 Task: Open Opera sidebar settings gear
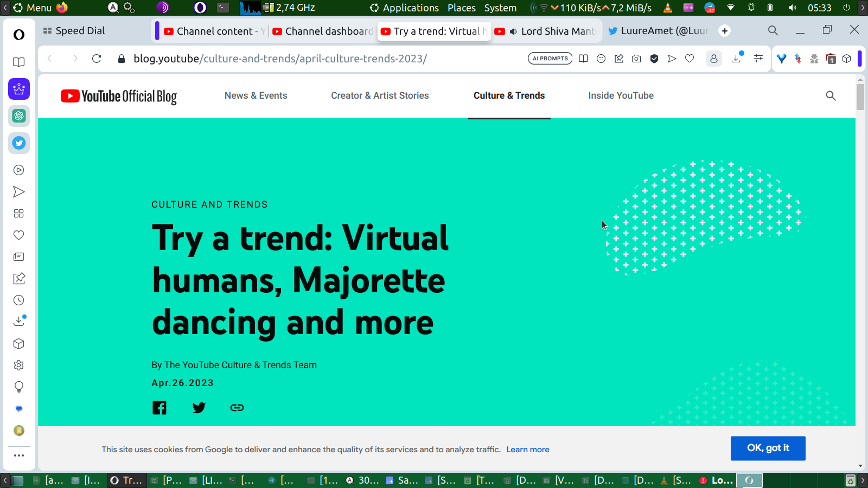pyautogui.click(x=19, y=365)
